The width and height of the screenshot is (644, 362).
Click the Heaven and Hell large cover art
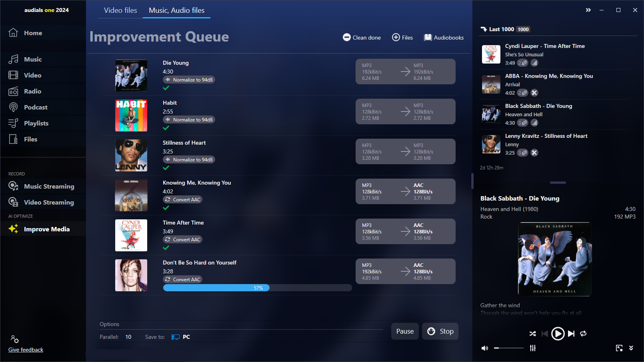[x=554, y=259]
